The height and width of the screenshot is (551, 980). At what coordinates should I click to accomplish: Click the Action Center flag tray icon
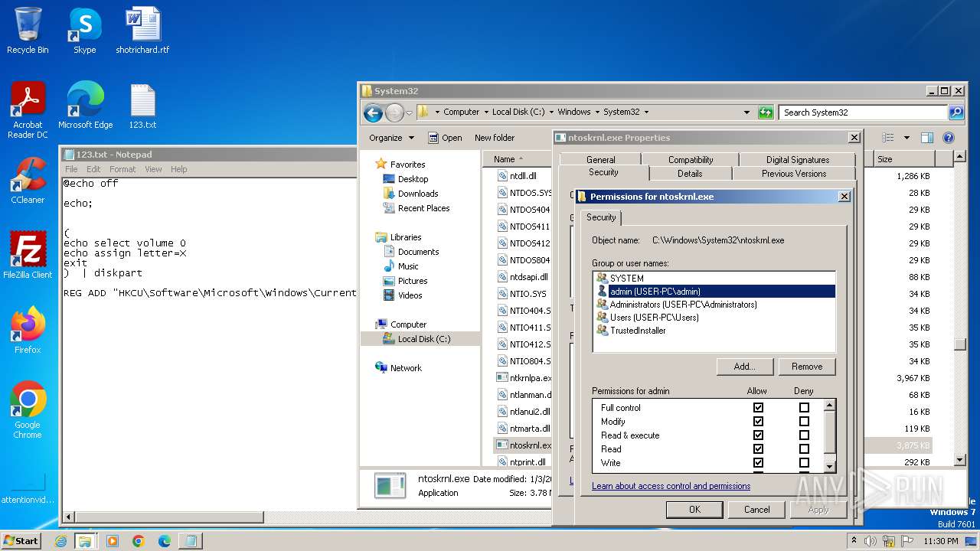907,541
